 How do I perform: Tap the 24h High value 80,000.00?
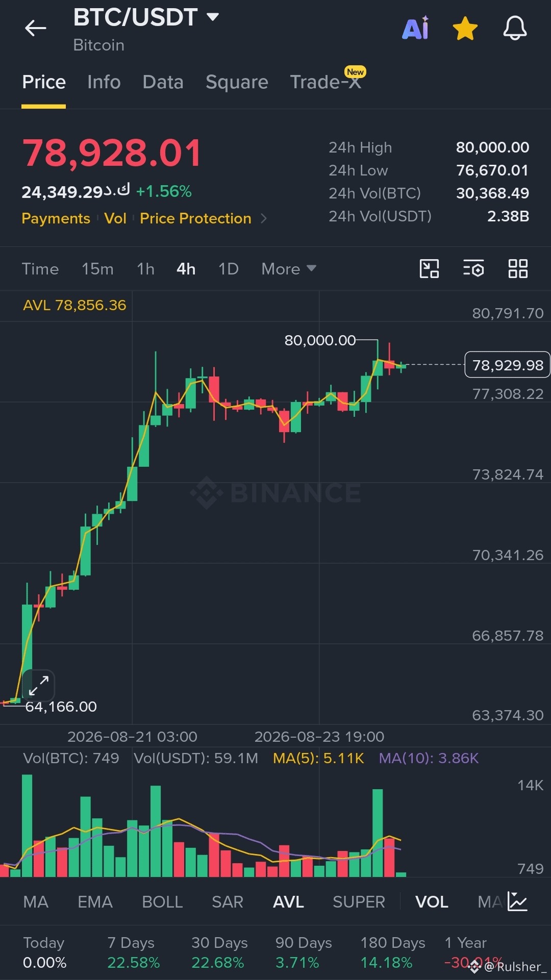492,147
